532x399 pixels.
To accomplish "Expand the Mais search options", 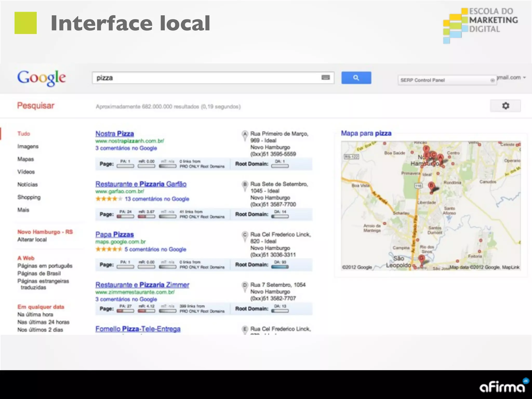I will (x=23, y=210).
